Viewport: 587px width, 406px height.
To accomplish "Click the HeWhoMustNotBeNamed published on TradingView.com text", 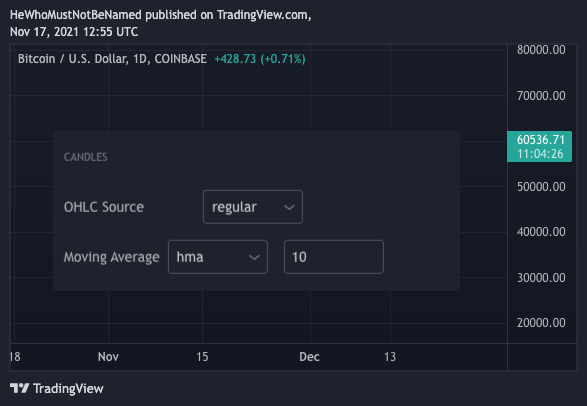I will [160, 15].
